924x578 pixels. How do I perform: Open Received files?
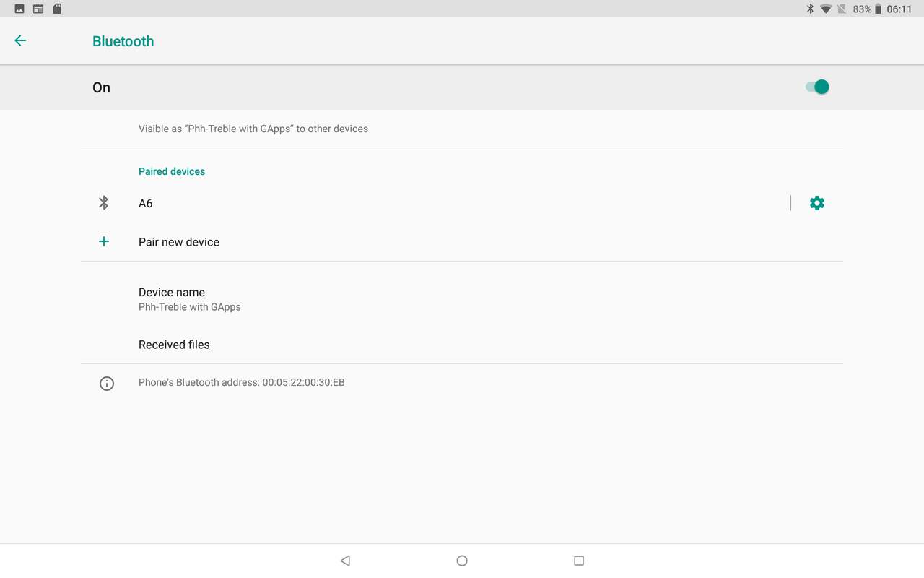(174, 345)
